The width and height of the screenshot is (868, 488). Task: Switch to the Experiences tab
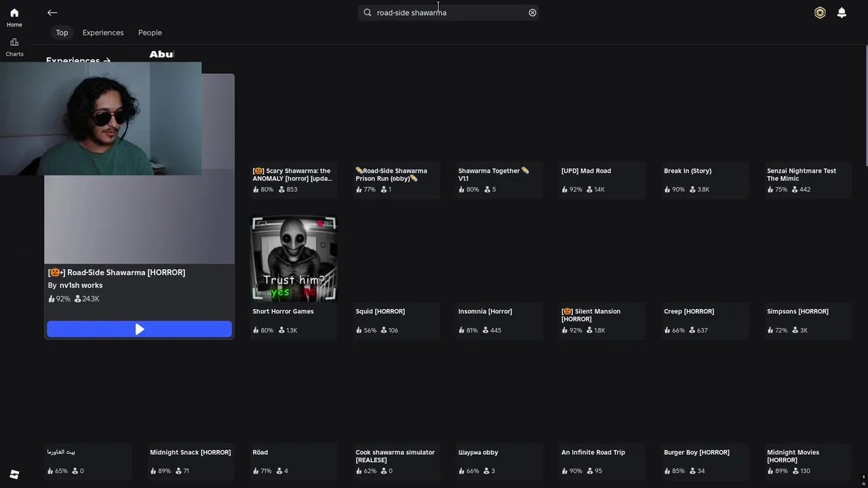click(103, 33)
